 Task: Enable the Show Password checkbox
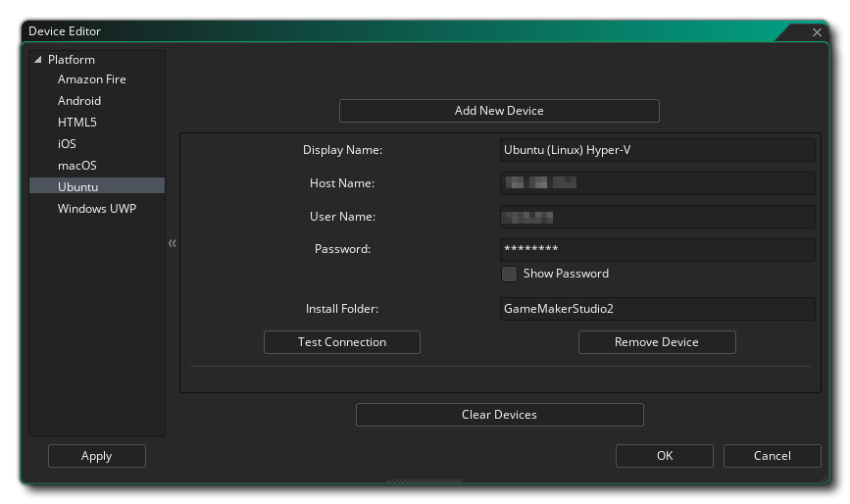click(509, 274)
